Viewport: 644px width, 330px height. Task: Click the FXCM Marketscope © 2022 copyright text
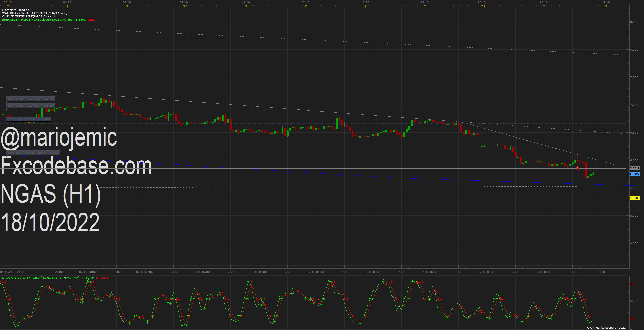pos(606,328)
